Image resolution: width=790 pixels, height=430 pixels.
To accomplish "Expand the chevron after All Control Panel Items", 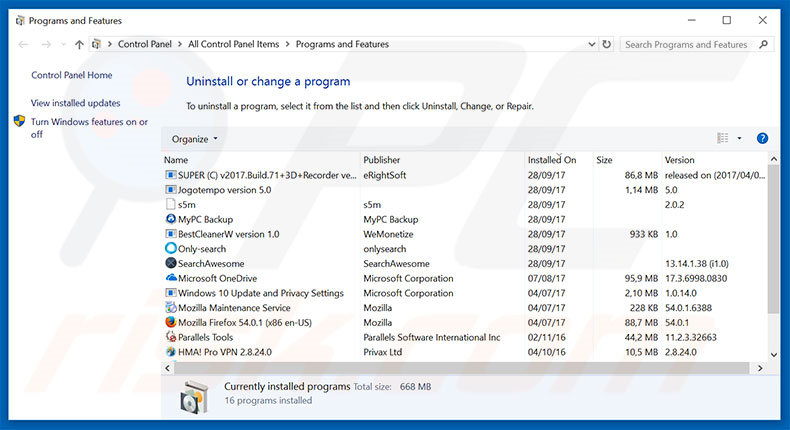I will [287, 44].
